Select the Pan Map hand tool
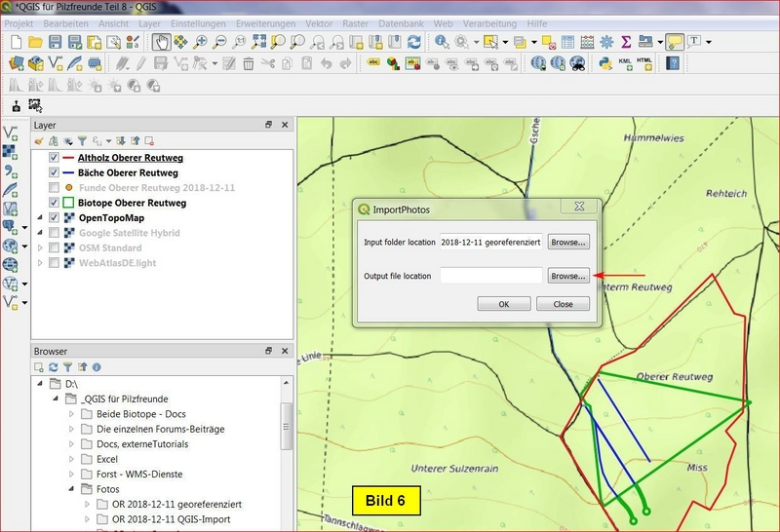The height and width of the screenshot is (532, 780). [x=161, y=42]
